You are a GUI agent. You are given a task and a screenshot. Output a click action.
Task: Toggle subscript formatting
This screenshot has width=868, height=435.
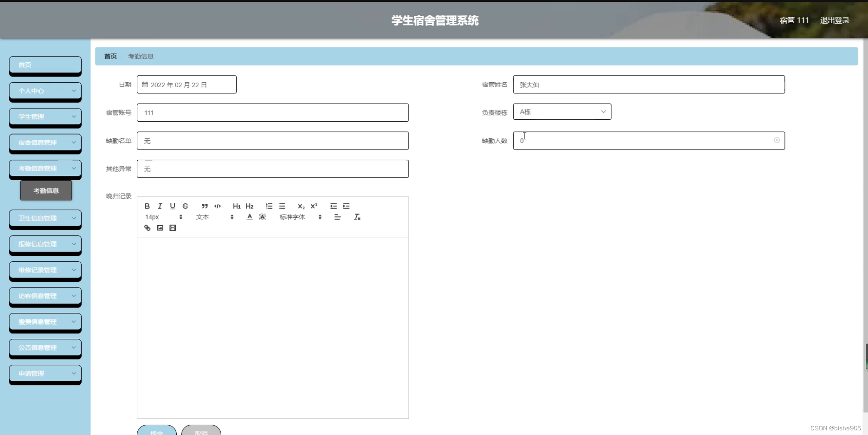[x=301, y=206]
